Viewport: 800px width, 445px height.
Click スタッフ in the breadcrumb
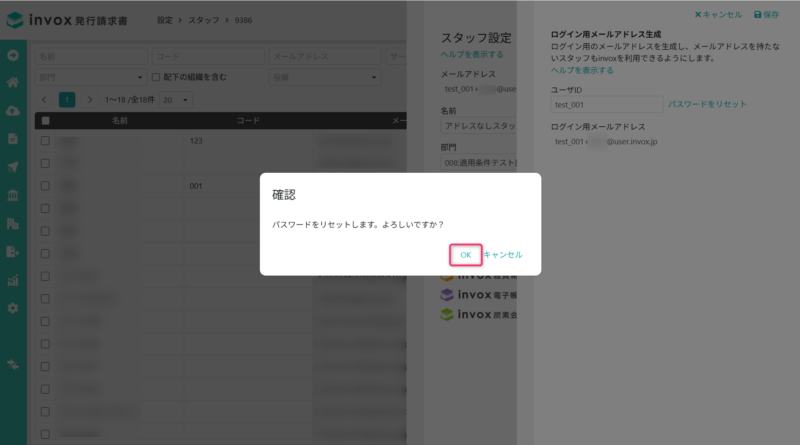[204, 20]
